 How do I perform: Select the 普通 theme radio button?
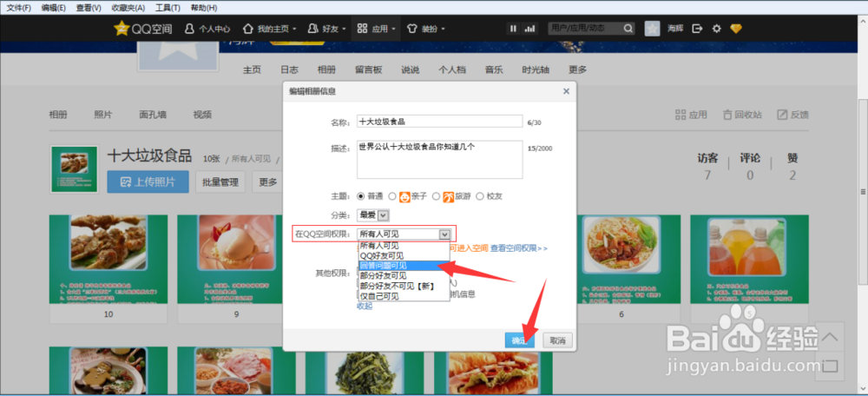[361, 196]
